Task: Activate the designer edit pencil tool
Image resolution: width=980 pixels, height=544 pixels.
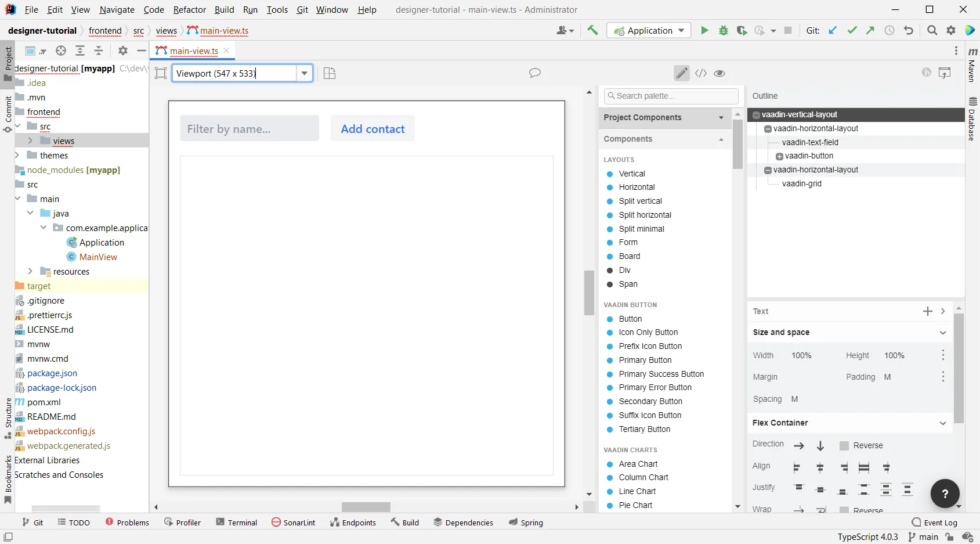Action: 681,73
